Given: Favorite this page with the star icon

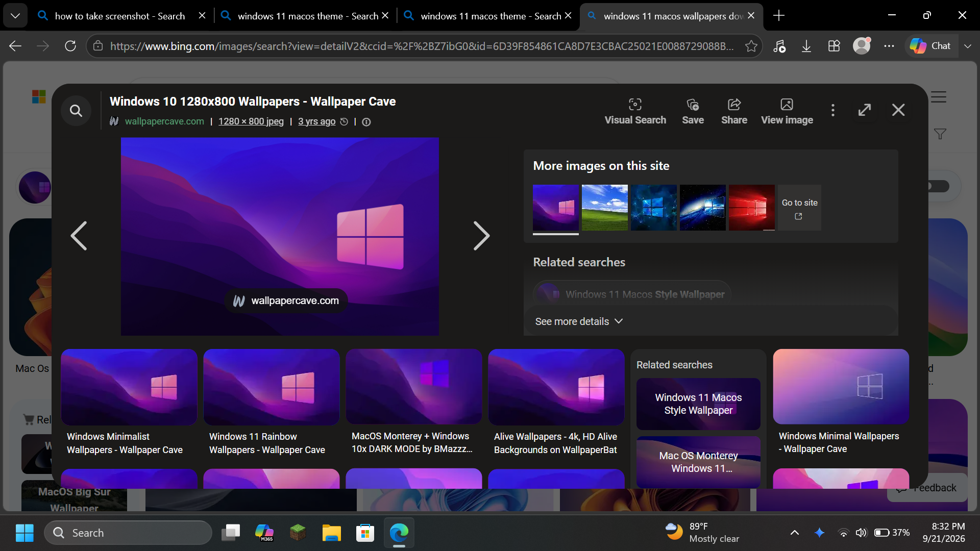Looking at the screenshot, I should pos(751,46).
